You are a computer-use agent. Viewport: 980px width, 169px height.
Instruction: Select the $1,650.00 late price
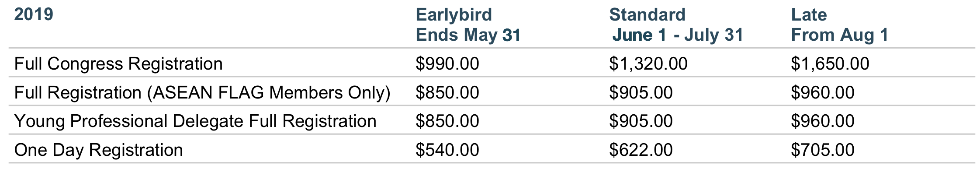click(830, 64)
